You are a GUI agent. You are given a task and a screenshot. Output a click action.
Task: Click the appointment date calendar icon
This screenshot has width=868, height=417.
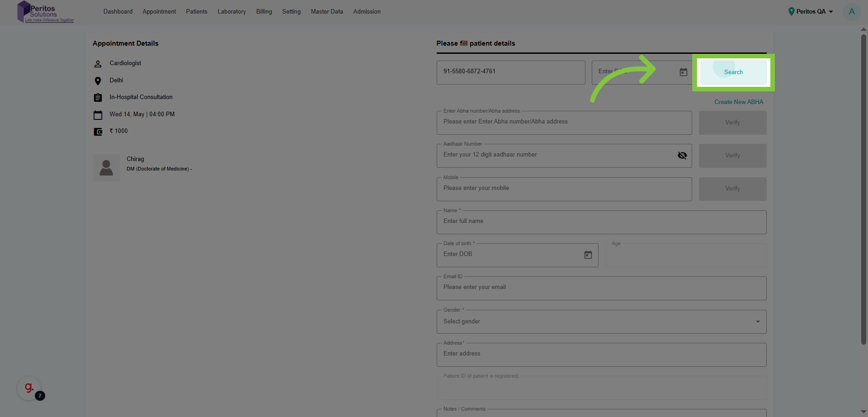pos(98,115)
